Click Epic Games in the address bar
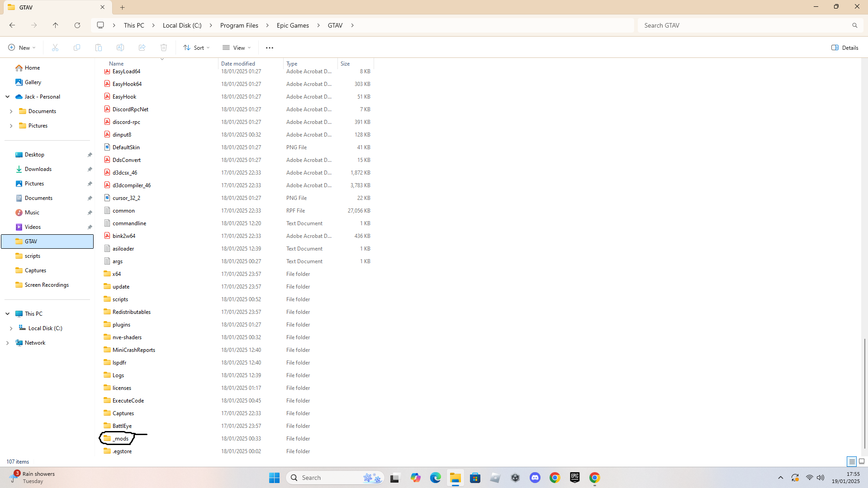 (293, 25)
